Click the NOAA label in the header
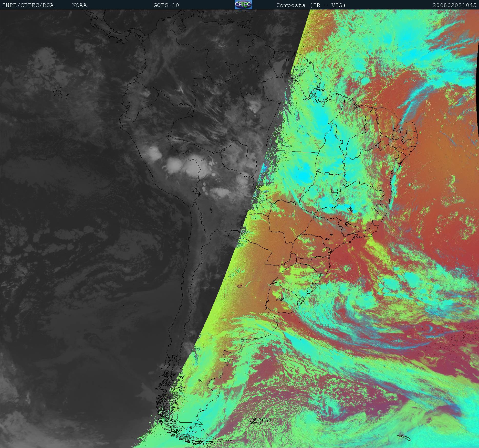The width and height of the screenshot is (479, 448). [x=79, y=5]
